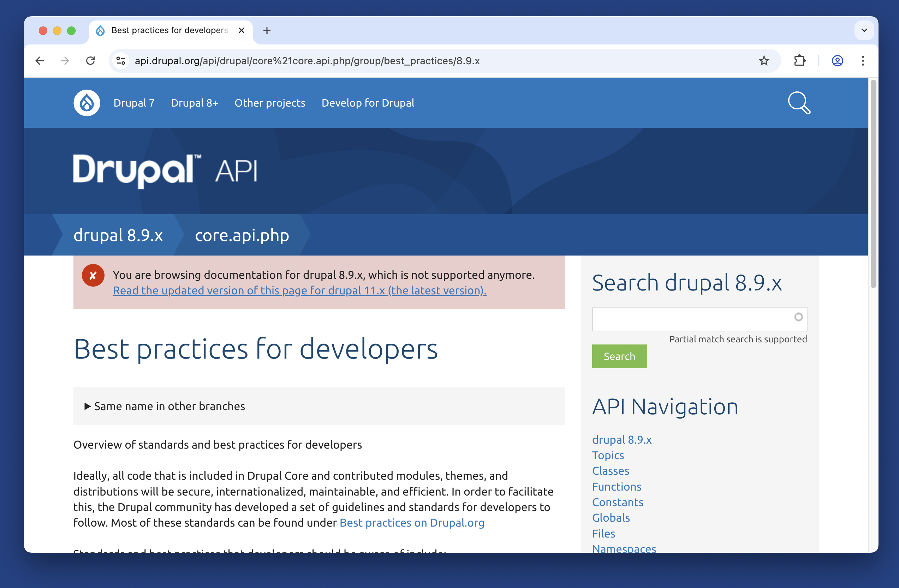Image resolution: width=899 pixels, height=588 pixels.
Task: Click the Best practices for developers heading
Action: click(x=255, y=349)
